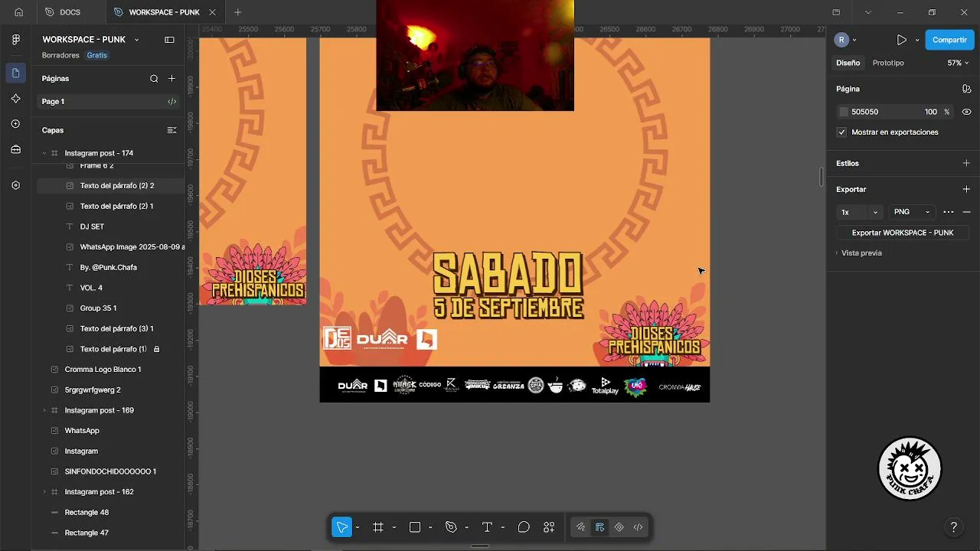This screenshot has width=980, height=551.
Task: Click the Gratis plan badge
Action: (x=97, y=55)
